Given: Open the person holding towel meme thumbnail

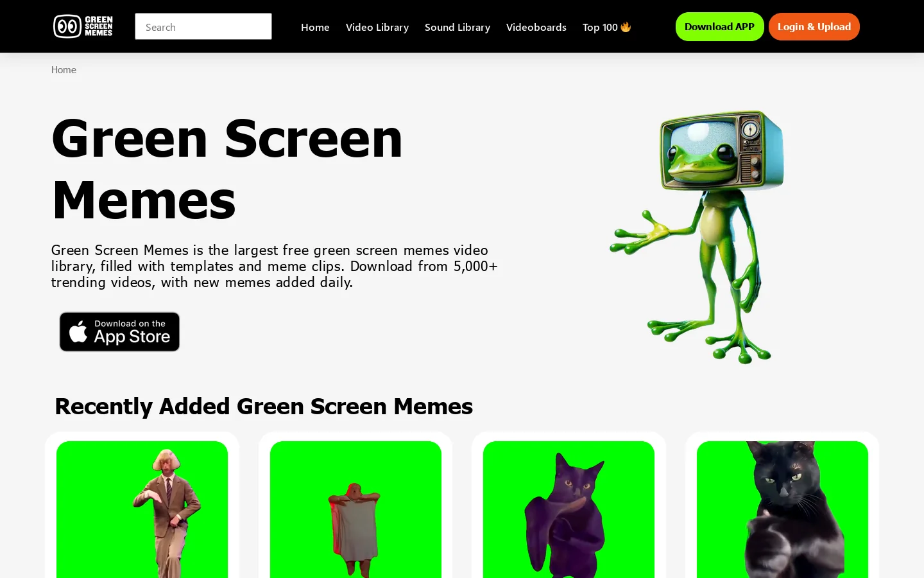Looking at the screenshot, I should pyautogui.click(x=355, y=509).
